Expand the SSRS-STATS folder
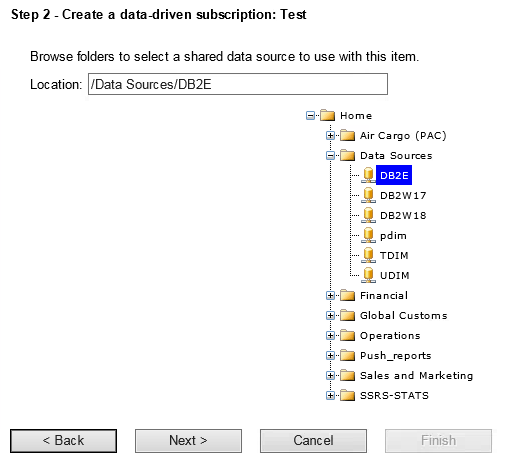The image size is (513, 469). click(330, 396)
